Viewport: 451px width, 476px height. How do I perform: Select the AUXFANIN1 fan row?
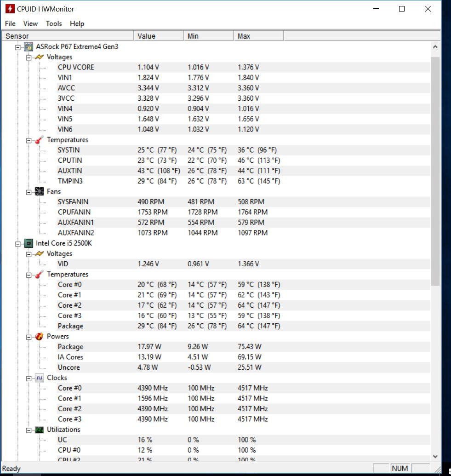point(243,223)
